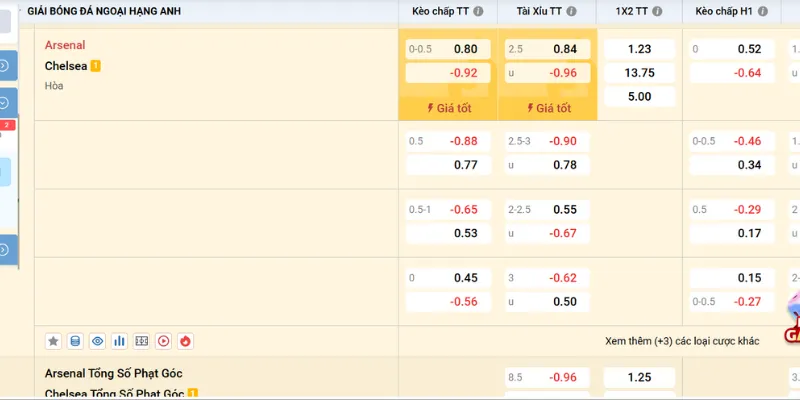The height and width of the screenshot is (400, 800).
Task: Pick -0.27 odds for H1 0-0.5 handicap
Action: click(732, 302)
